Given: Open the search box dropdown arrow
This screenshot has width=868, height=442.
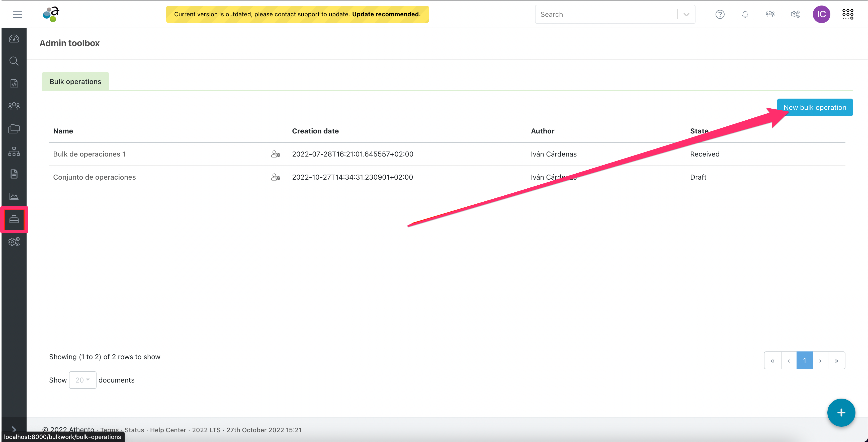Looking at the screenshot, I should [686, 15].
